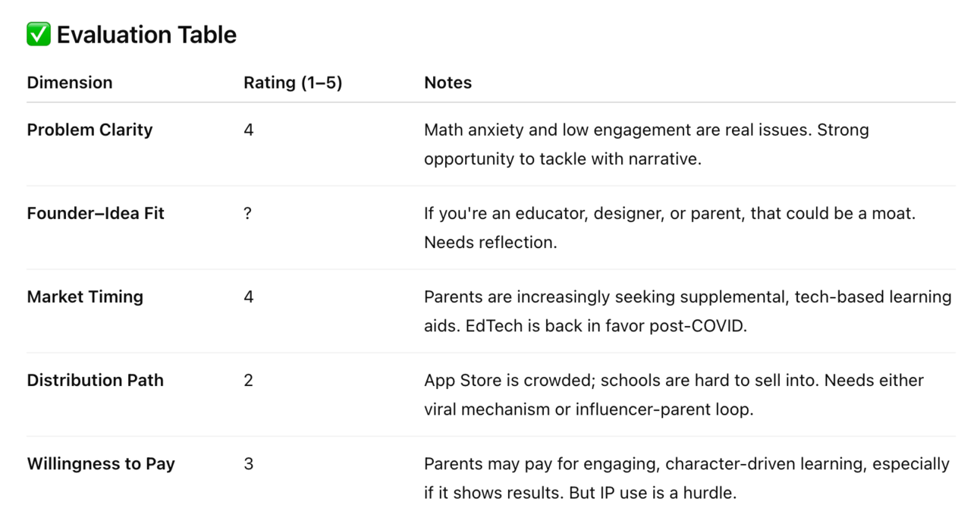Viewport: 980px width, 530px height.
Task: Click the rating 4 for Market Timing
Action: click(x=249, y=296)
